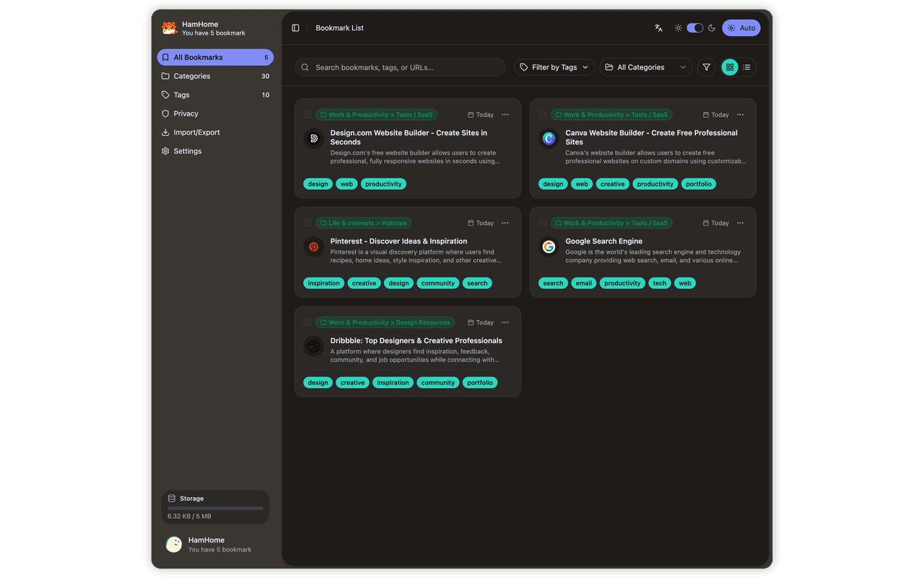The image size is (924, 578).
Task: Click Design.com card's category badge
Action: (x=376, y=115)
